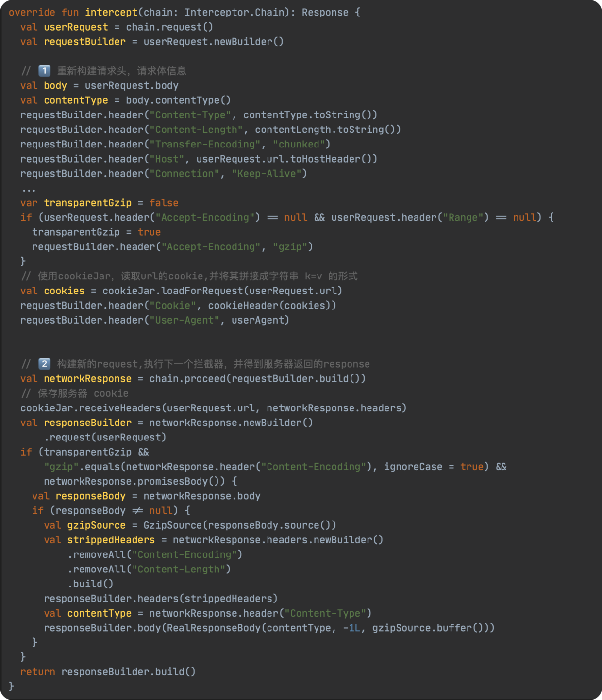Image resolution: width=602 pixels, height=700 pixels.
Task: Click 'val body = userRequest.body' line
Action: 100,86
